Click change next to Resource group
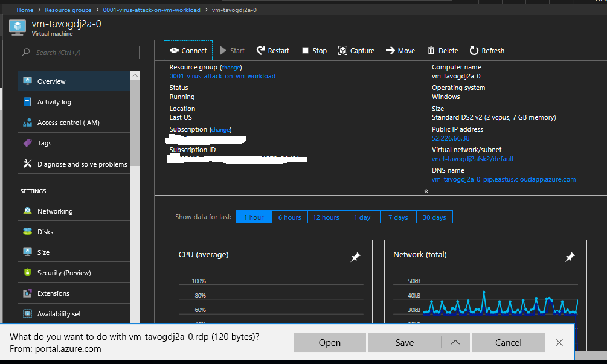Image resolution: width=607 pixels, height=364 pixels. [231, 68]
